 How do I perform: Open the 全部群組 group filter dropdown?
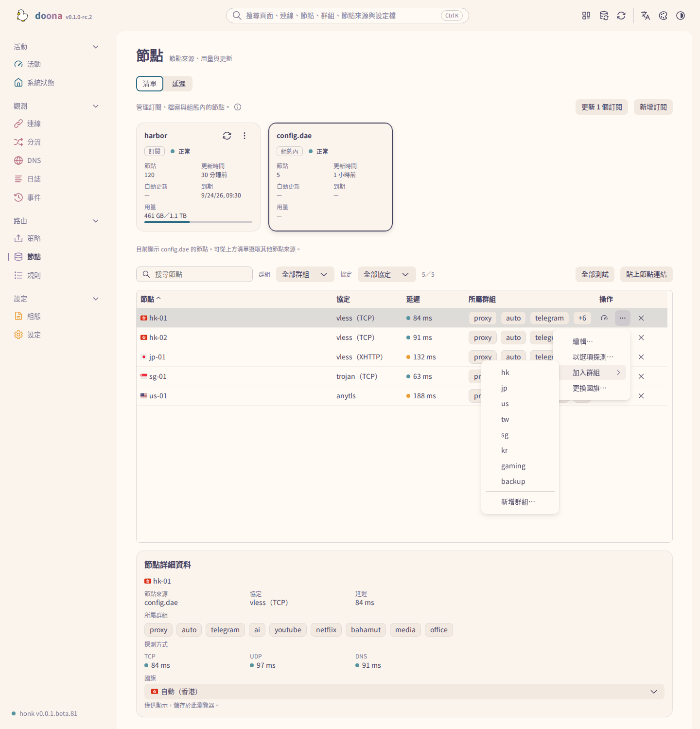click(x=305, y=274)
